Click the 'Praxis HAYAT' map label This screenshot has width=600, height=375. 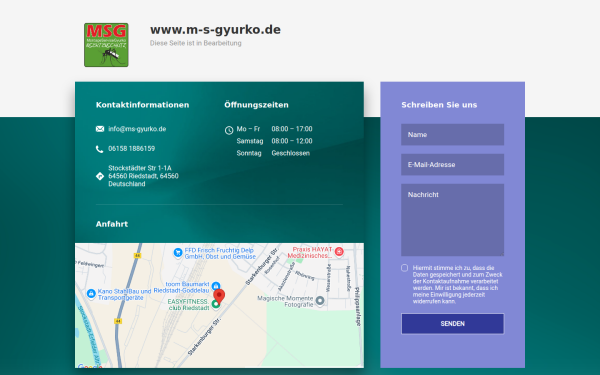pyautogui.click(x=310, y=253)
